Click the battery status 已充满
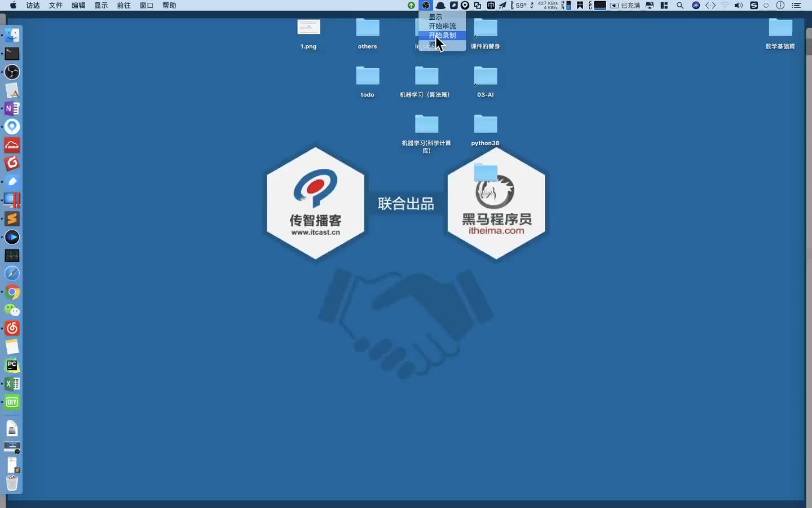Screen dimensions: 812x508 pos(625,5)
